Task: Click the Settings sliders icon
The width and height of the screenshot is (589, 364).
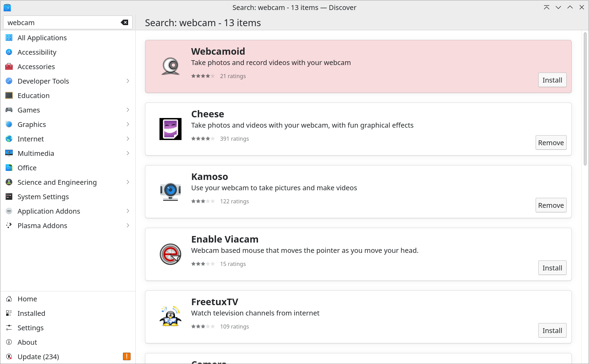Action: [9, 328]
